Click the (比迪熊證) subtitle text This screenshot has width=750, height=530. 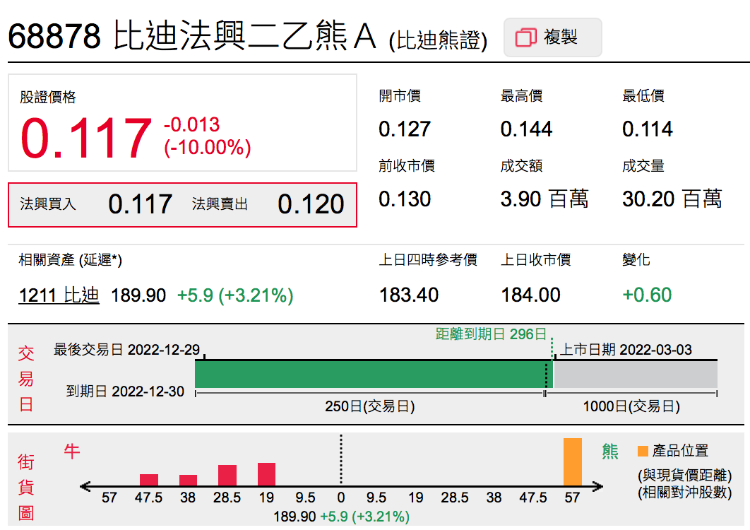[x=438, y=40]
